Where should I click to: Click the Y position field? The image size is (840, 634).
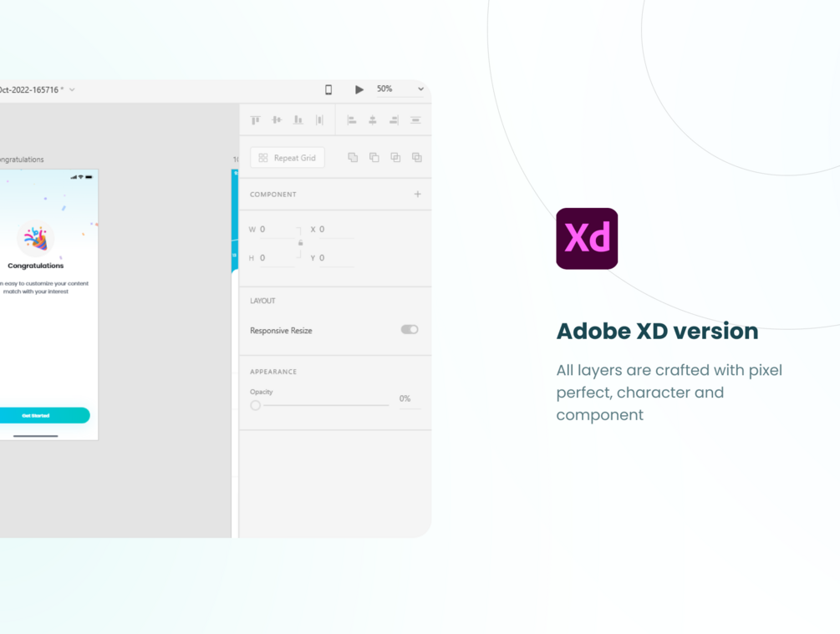click(337, 259)
